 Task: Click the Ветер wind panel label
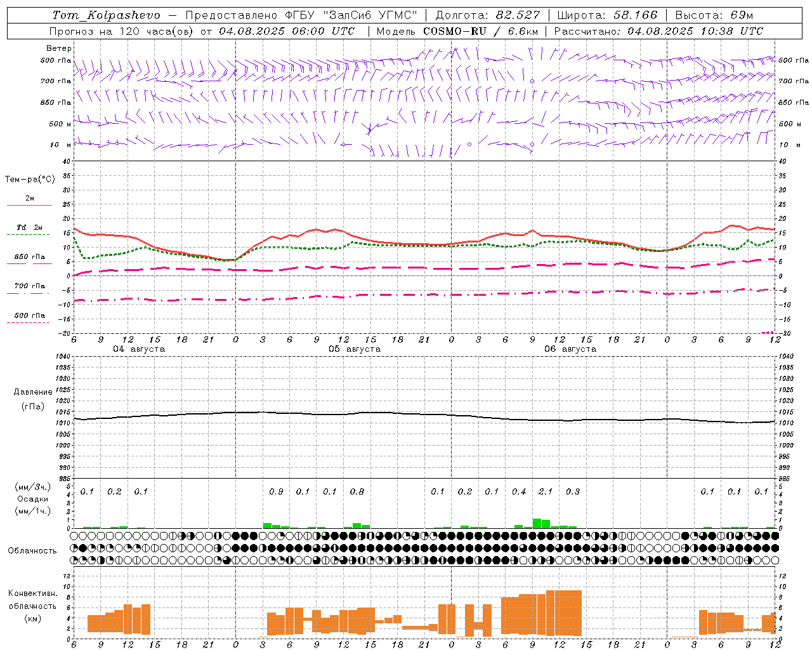pyautogui.click(x=58, y=48)
